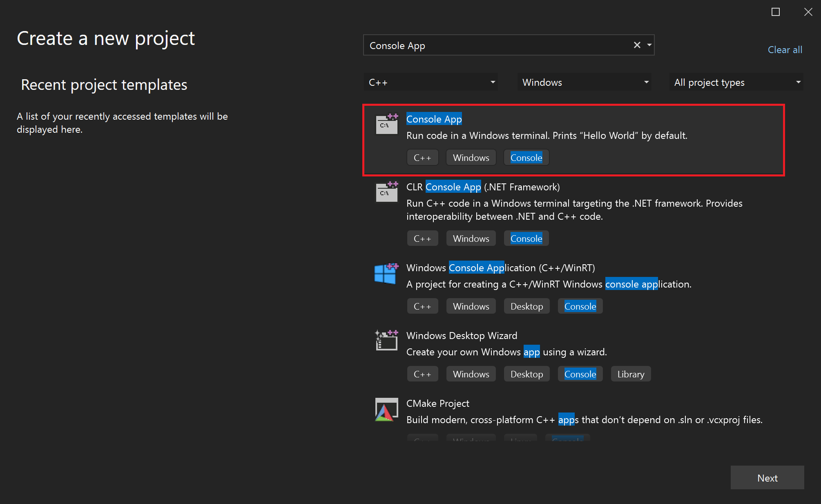Click Clear all to reset filters
Image resolution: width=821 pixels, height=504 pixels.
pos(786,49)
